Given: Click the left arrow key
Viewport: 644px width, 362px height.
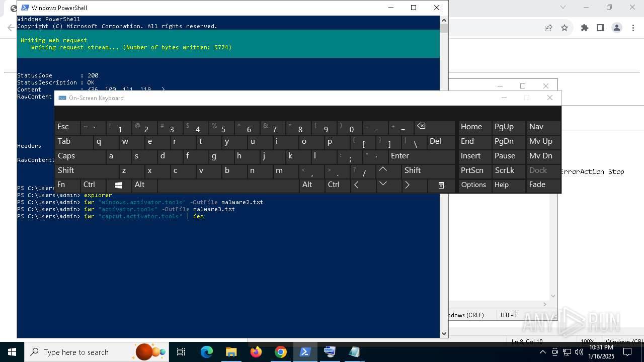Looking at the screenshot, I should coord(363,185).
